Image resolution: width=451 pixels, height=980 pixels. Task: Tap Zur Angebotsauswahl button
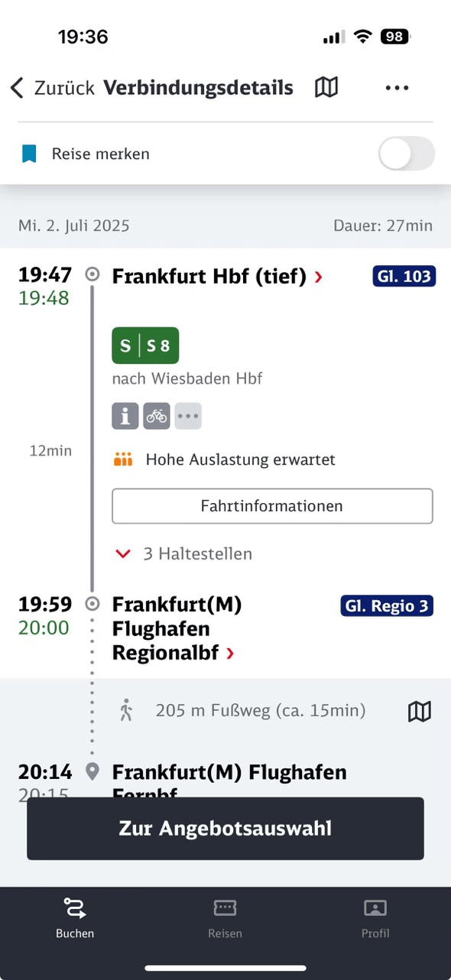click(x=226, y=829)
